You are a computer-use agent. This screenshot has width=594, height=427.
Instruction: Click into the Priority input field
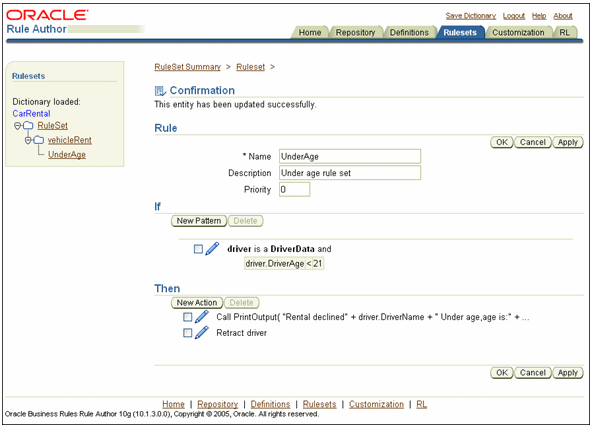[x=294, y=189]
